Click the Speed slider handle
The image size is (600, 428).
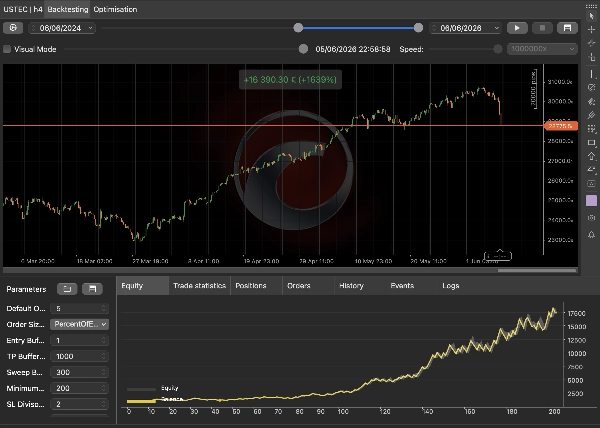[498, 49]
